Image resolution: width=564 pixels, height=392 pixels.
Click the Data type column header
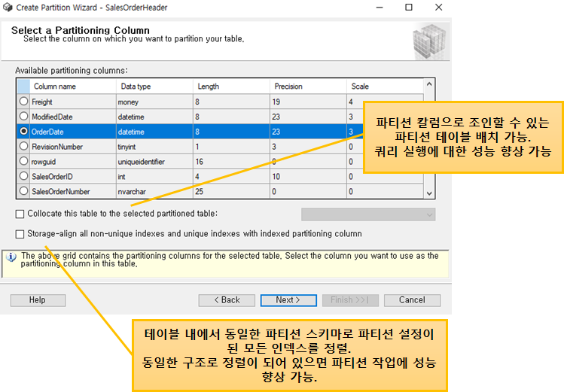(154, 87)
